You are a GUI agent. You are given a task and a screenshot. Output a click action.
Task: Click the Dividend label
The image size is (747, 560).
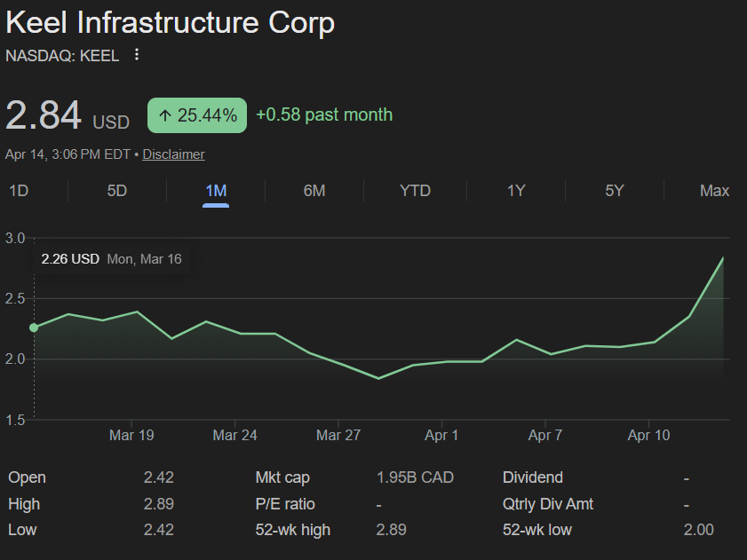(x=533, y=477)
